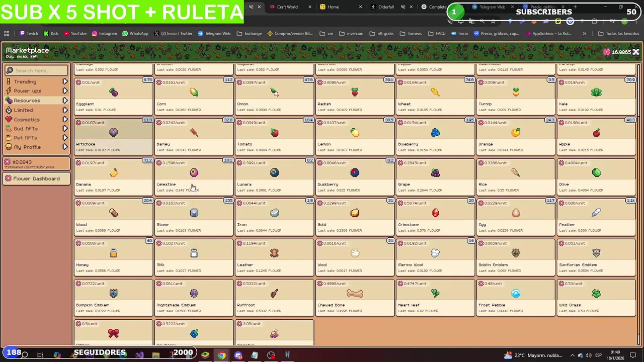Open the Wheat resource icon

(435, 92)
